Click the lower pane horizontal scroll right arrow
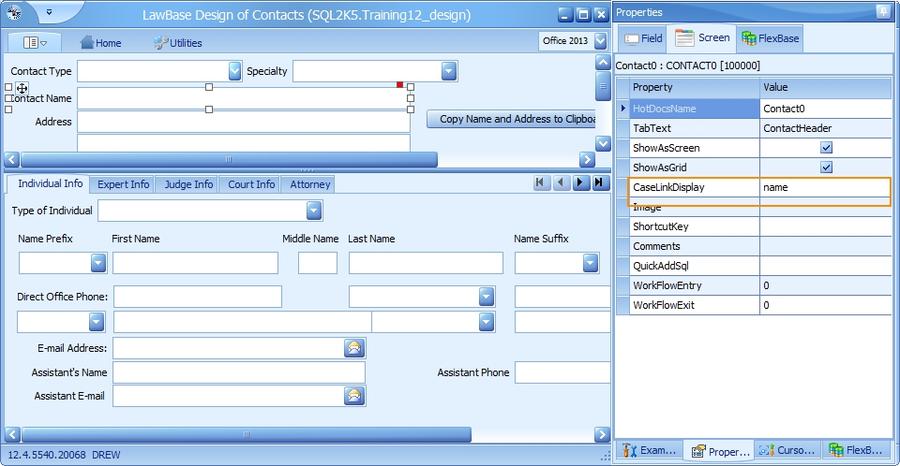Viewport: 900px width, 466px height. click(602, 434)
